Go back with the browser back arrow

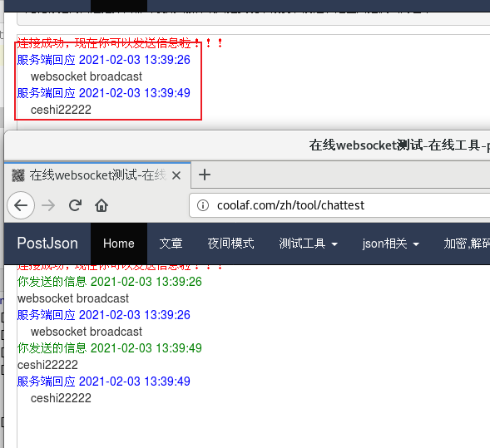(21, 205)
